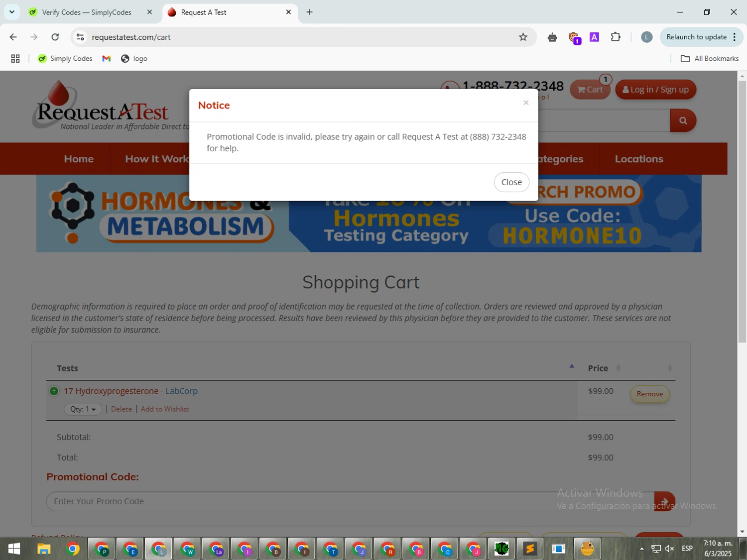Image resolution: width=747 pixels, height=560 pixels.
Task: Open the Locations menu item
Action: [x=639, y=159]
